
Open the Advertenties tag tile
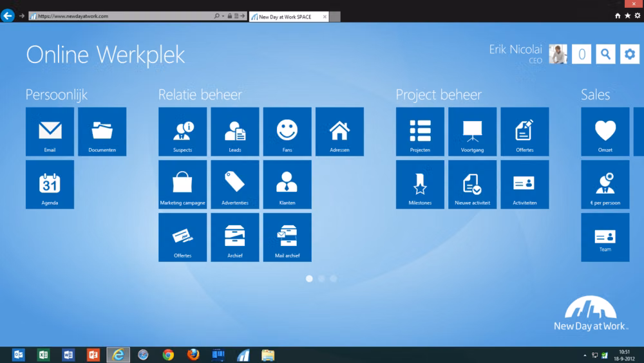pos(235,184)
